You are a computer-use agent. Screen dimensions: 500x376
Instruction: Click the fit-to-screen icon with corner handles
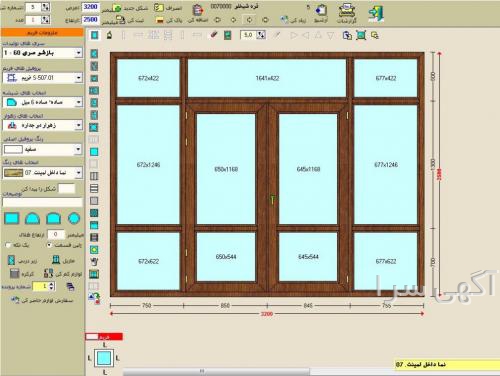[x=361, y=35]
